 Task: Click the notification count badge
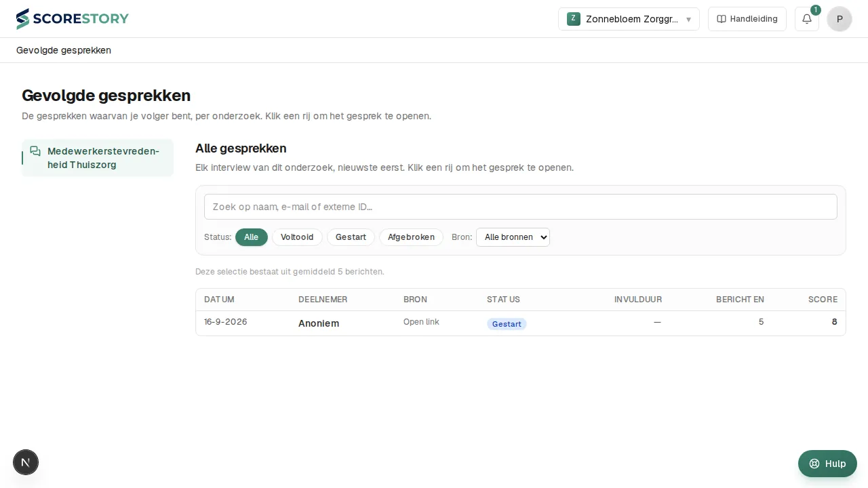(x=815, y=10)
